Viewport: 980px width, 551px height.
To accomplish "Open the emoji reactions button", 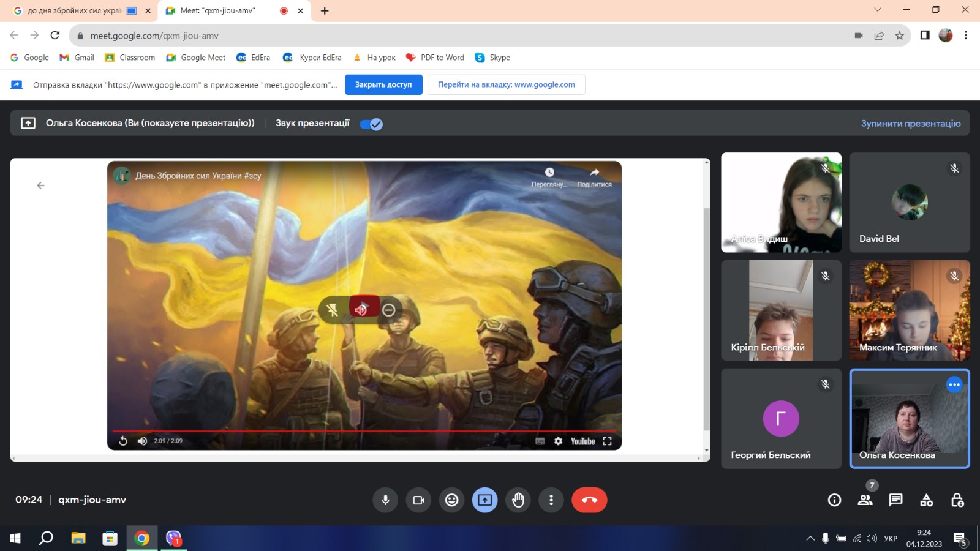I will [x=451, y=500].
